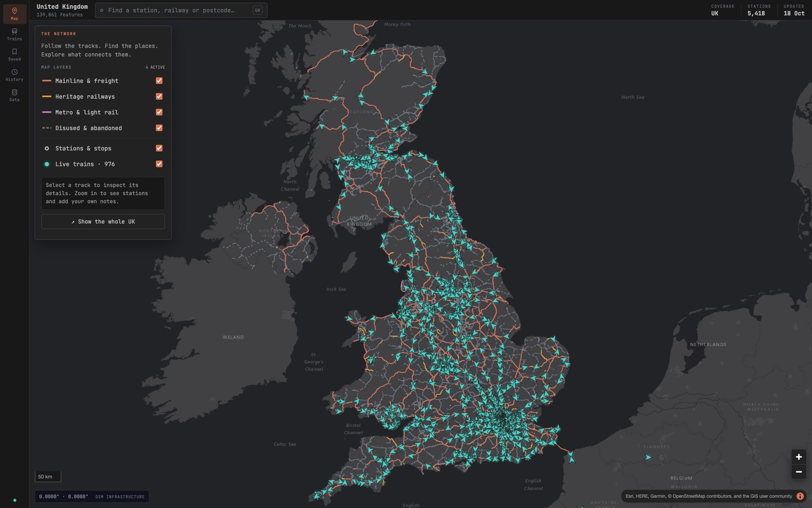Image resolution: width=812 pixels, height=508 pixels.
Task: Click the 50 km scale bar
Action: point(48,477)
